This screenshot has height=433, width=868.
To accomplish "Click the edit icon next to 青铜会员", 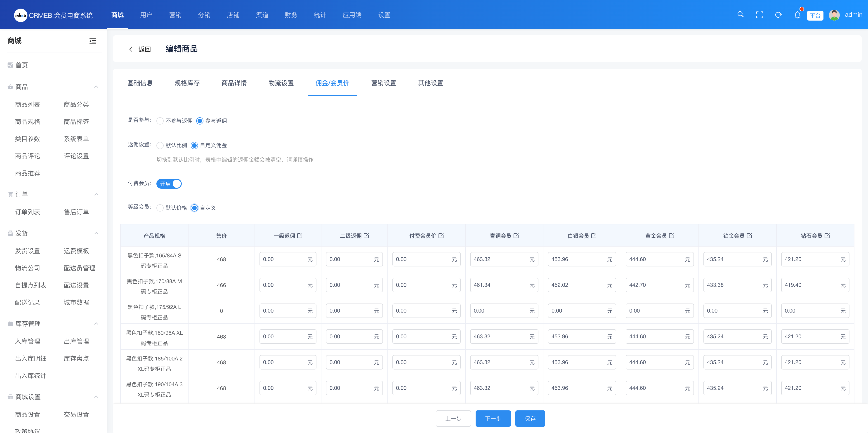I will coord(516,235).
